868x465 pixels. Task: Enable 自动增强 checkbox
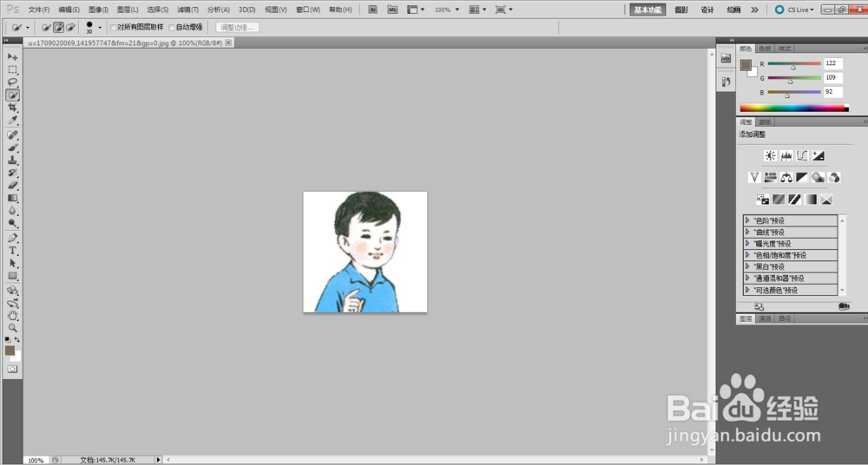[x=172, y=27]
